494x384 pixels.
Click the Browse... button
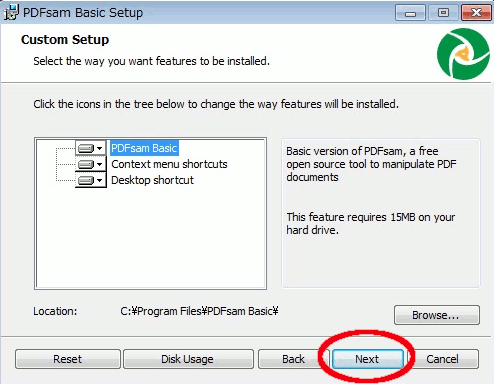pos(437,315)
